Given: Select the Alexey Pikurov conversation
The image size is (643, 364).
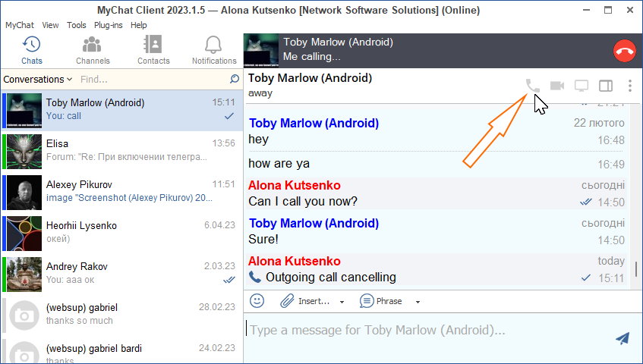Looking at the screenshot, I should (122, 193).
